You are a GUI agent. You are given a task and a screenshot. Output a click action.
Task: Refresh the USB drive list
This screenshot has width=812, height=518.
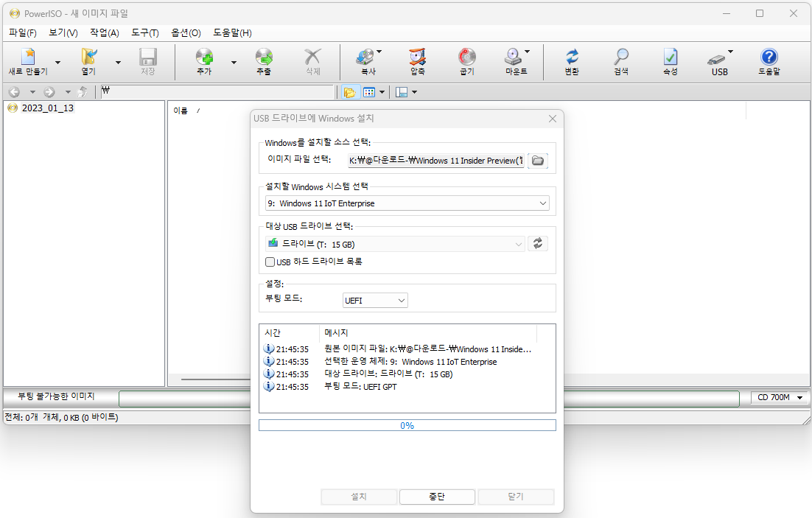point(538,243)
